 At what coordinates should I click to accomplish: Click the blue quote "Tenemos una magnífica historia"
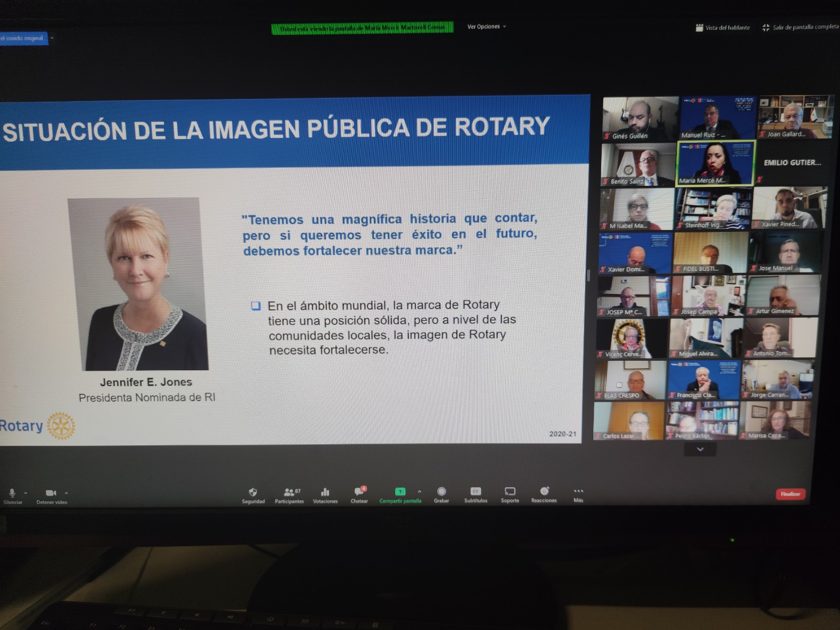coord(389,234)
